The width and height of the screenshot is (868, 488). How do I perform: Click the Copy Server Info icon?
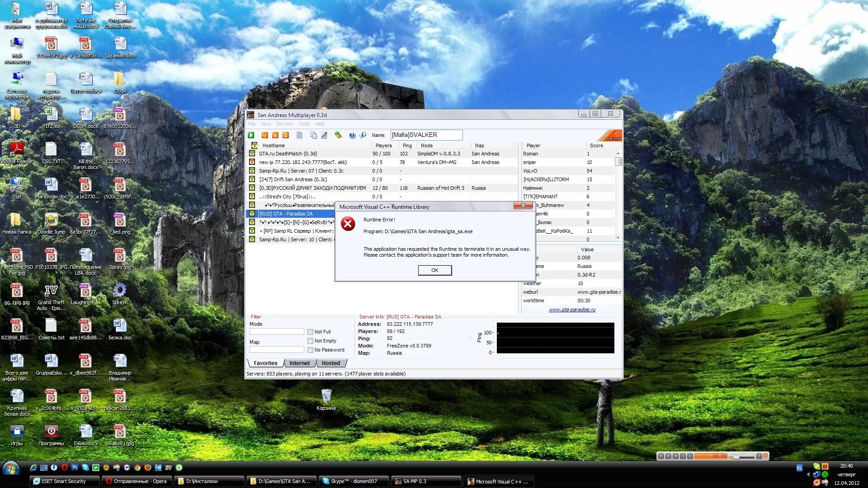pos(314,135)
